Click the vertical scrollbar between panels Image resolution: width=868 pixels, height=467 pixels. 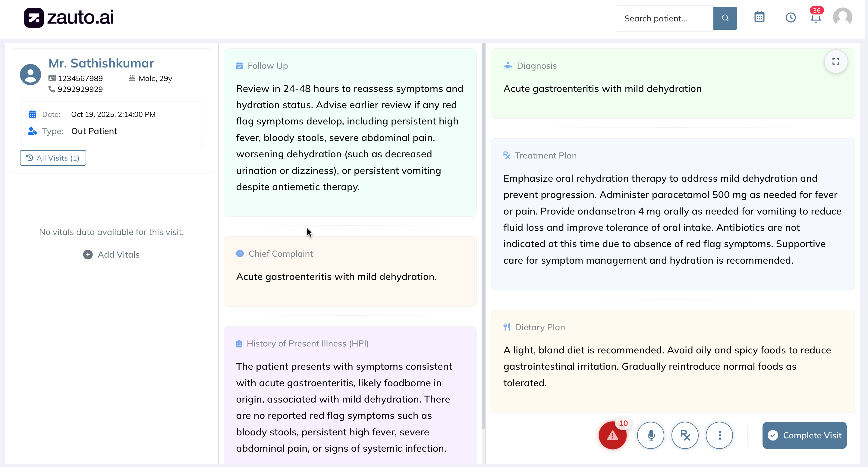tap(484, 236)
